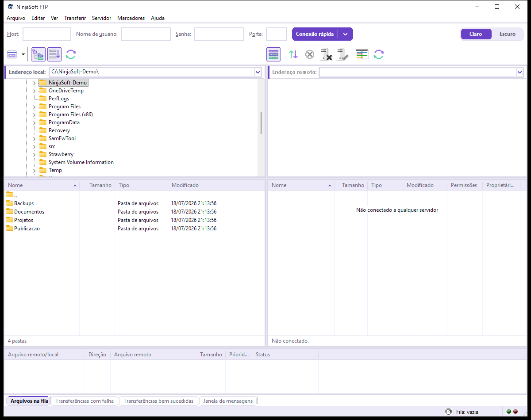Open the Endereço remoto path dropdown
The width and height of the screenshot is (531, 420).
519,72
